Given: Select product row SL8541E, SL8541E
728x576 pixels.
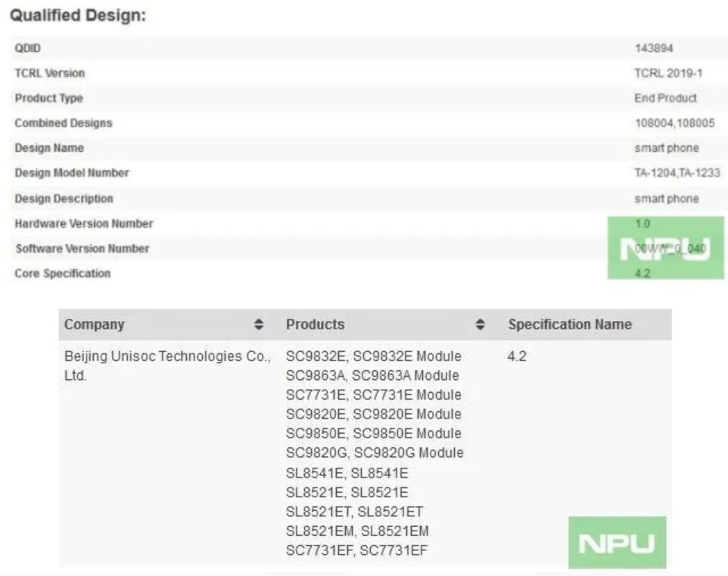Looking at the screenshot, I should pyautogui.click(x=347, y=473).
